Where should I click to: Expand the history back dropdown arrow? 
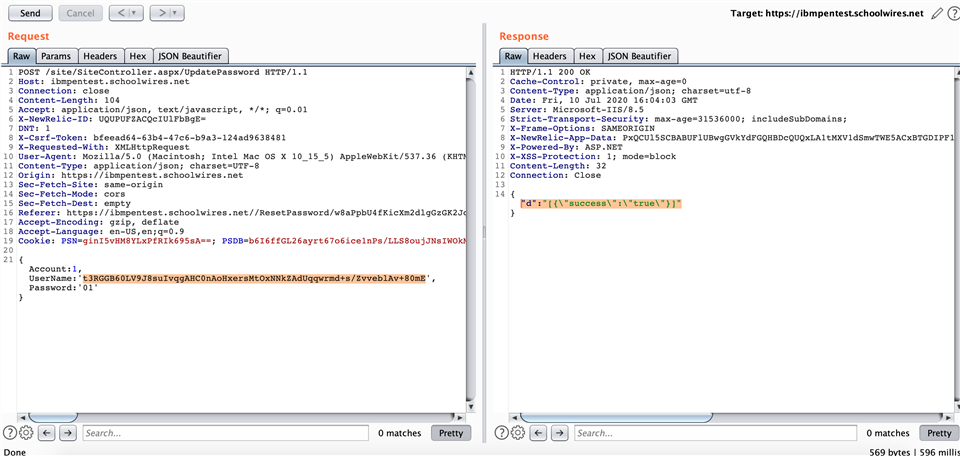[133, 13]
